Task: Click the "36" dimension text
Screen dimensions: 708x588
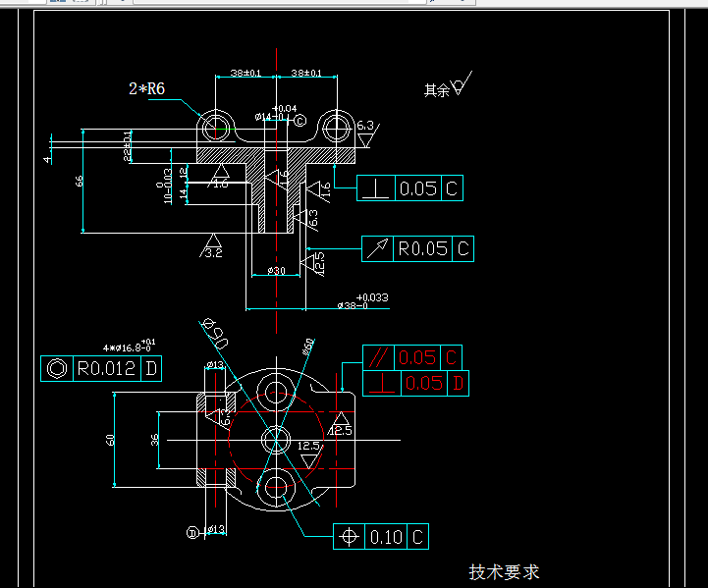Action: point(154,440)
